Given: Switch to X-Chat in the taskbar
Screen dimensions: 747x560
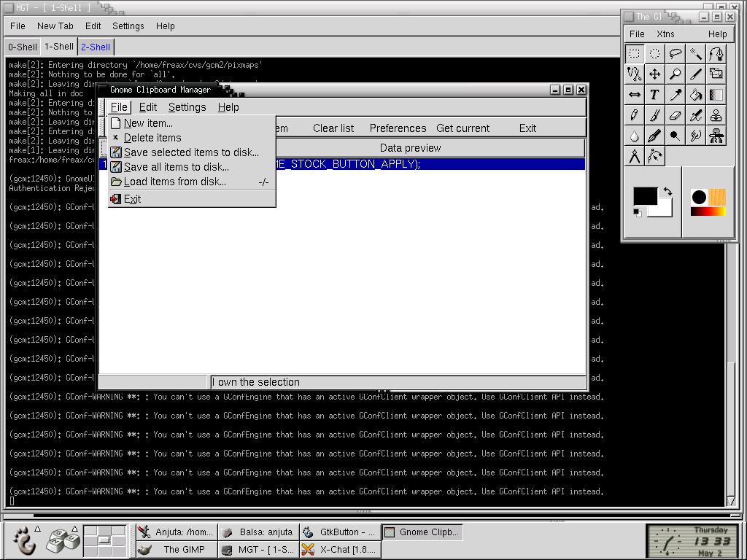Looking at the screenshot, I should tap(341, 550).
